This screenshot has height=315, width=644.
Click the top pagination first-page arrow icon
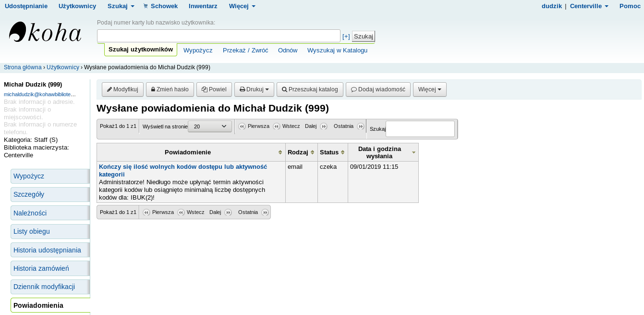click(x=242, y=126)
